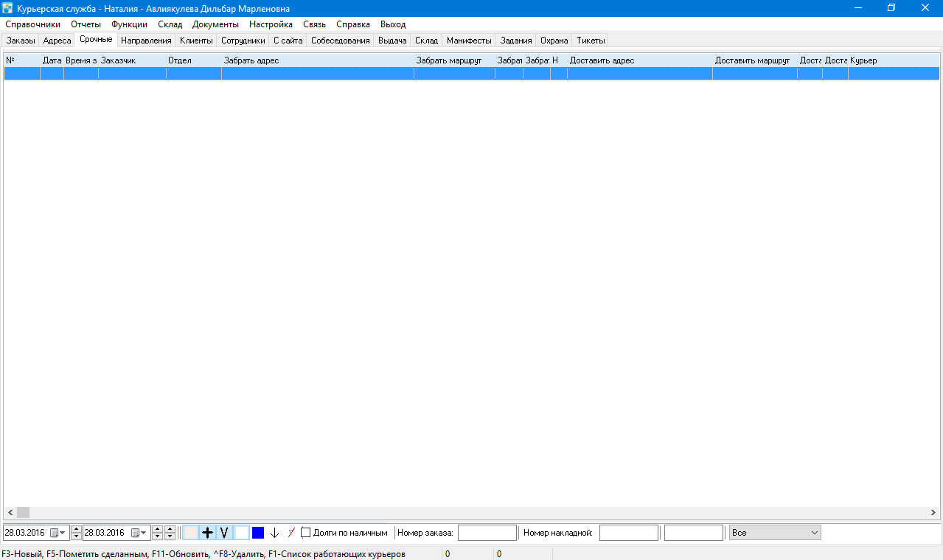Click the white square button next to V

pyautogui.click(x=242, y=533)
